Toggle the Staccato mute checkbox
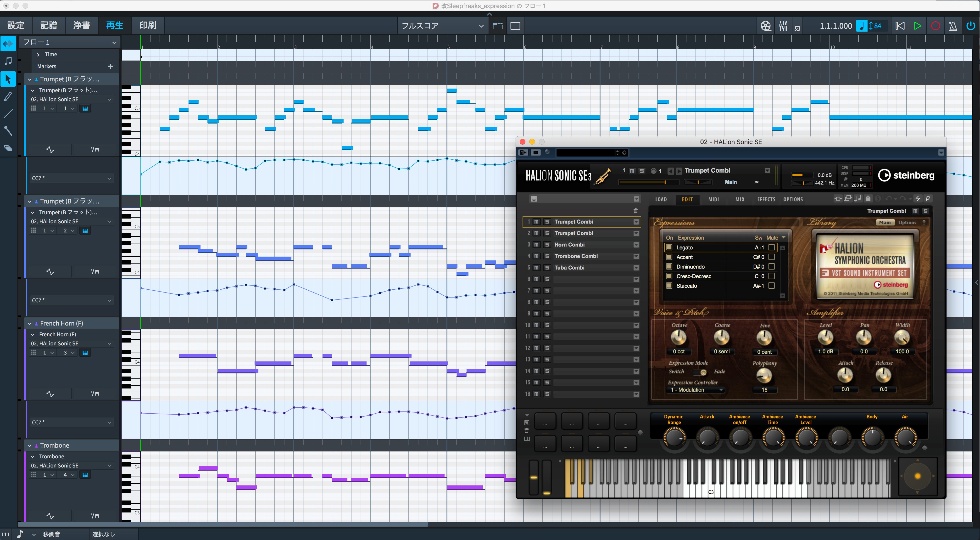The width and height of the screenshot is (980, 540). click(x=772, y=286)
